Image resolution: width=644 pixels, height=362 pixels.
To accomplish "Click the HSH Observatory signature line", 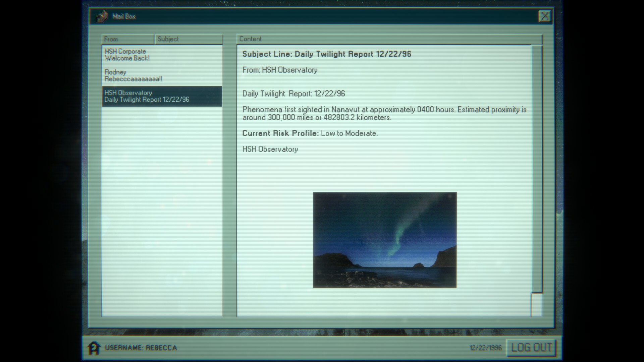I will 269,149.
